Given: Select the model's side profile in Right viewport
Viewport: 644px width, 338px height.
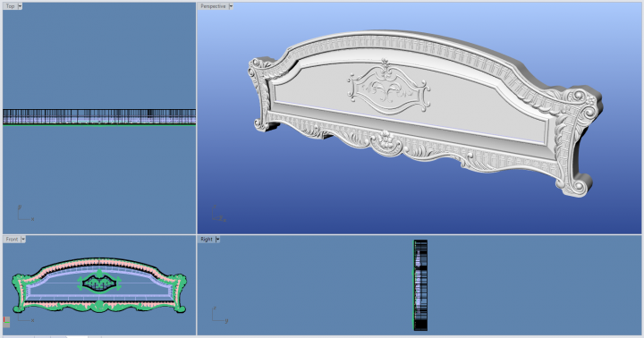Looking at the screenshot, I should pyautogui.click(x=420, y=285).
